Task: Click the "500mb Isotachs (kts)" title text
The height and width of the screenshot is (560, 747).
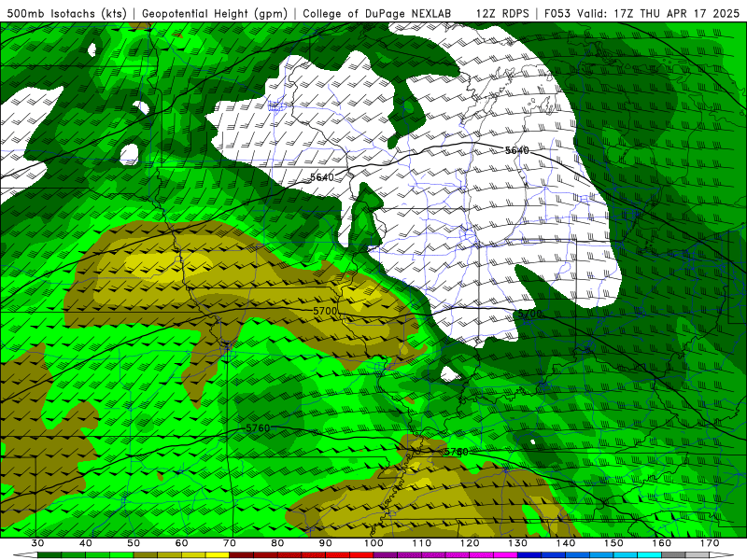Action: click(x=66, y=14)
